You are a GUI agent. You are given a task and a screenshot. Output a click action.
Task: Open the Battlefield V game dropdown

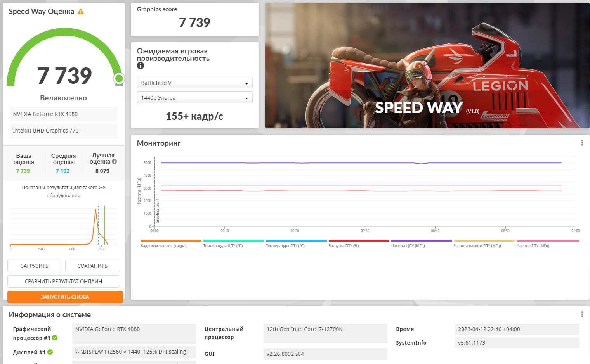[194, 83]
